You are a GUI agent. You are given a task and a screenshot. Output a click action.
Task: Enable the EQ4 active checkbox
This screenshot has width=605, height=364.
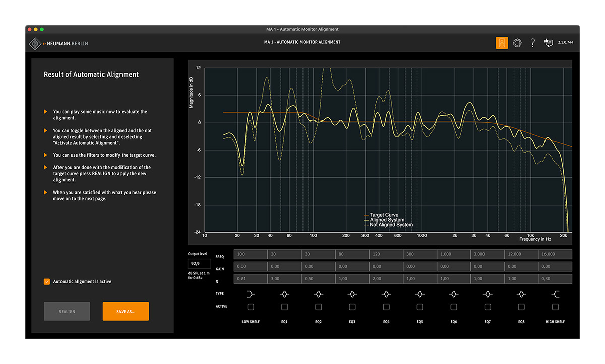(x=386, y=307)
